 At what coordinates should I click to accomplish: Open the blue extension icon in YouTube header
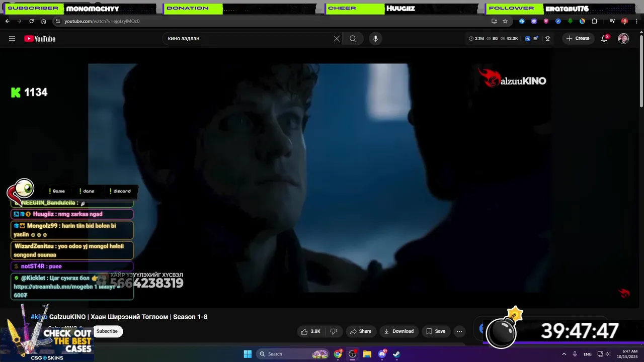(528, 39)
